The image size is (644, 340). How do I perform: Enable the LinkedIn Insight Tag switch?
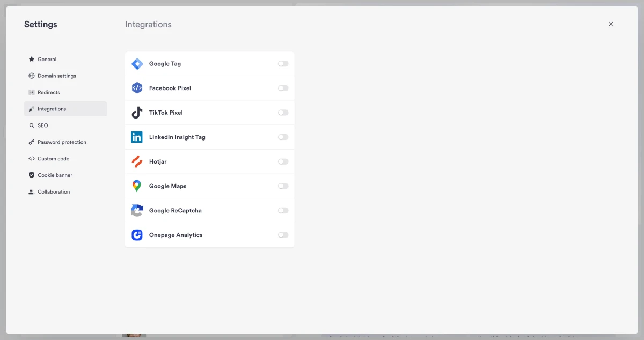click(x=283, y=137)
